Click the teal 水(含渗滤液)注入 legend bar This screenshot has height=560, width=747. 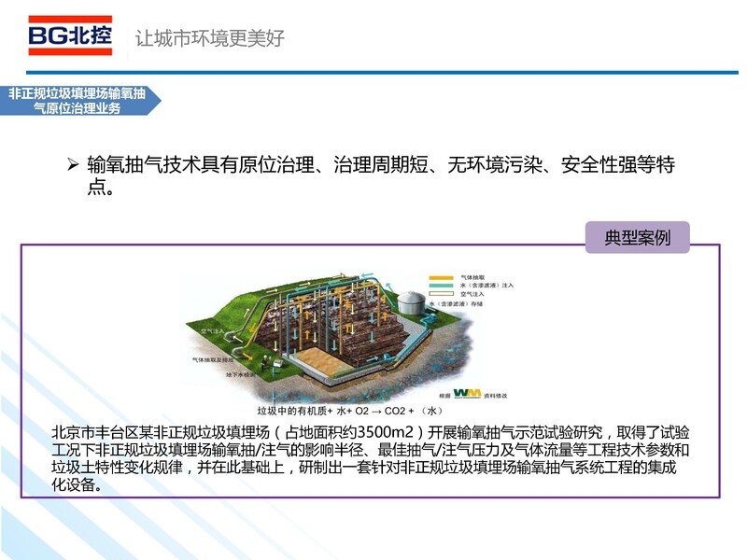pyautogui.click(x=441, y=287)
